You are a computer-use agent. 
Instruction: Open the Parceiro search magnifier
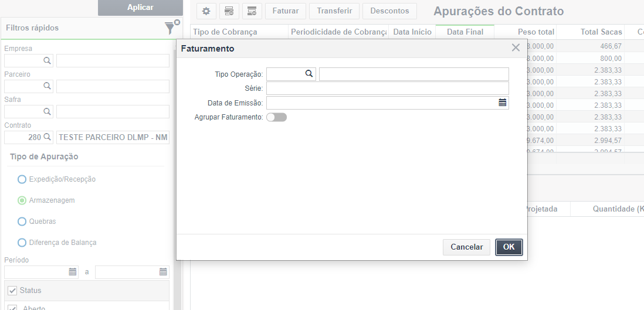(48, 86)
